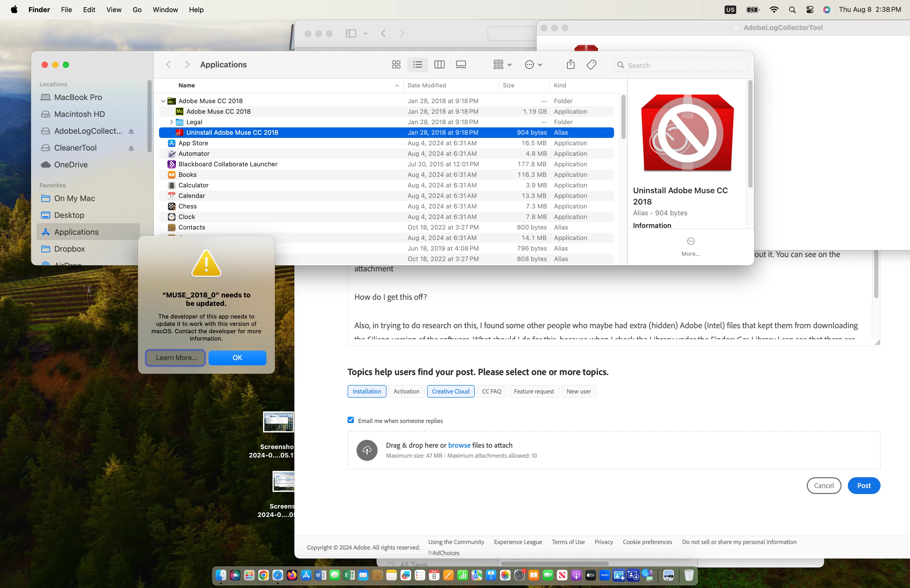
Task: Click the browse link to attach files
Action: point(459,445)
